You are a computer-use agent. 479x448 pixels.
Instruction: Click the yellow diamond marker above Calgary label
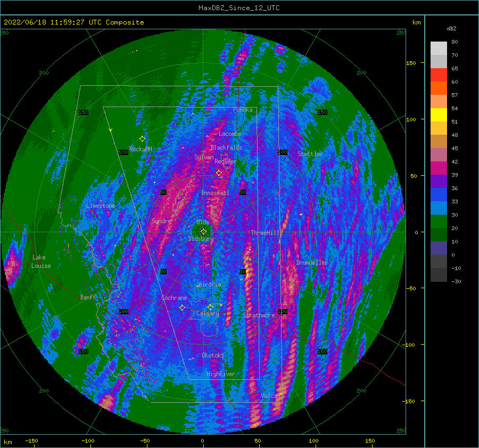pos(210,307)
